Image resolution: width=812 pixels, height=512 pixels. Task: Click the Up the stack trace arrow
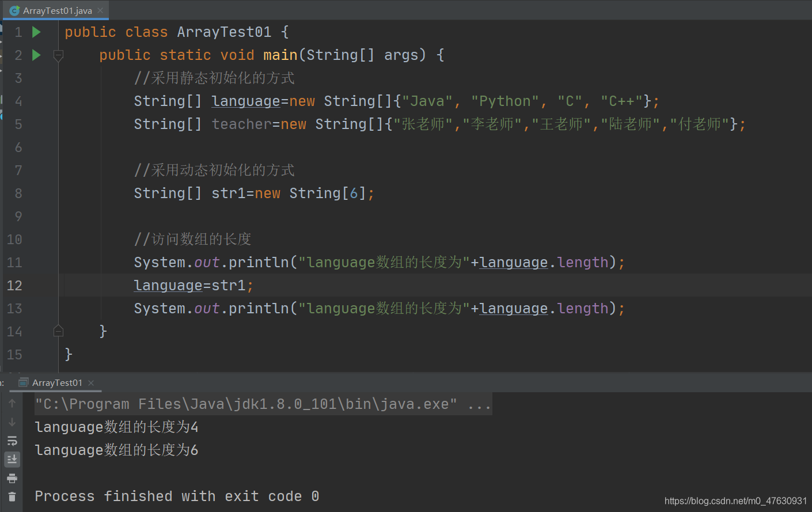point(12,404)
